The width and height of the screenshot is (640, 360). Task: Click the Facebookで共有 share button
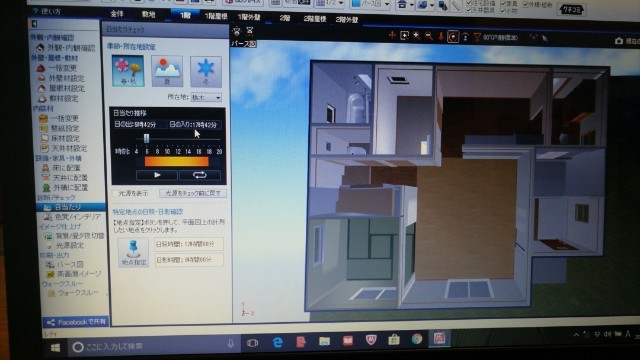[76, 322]
